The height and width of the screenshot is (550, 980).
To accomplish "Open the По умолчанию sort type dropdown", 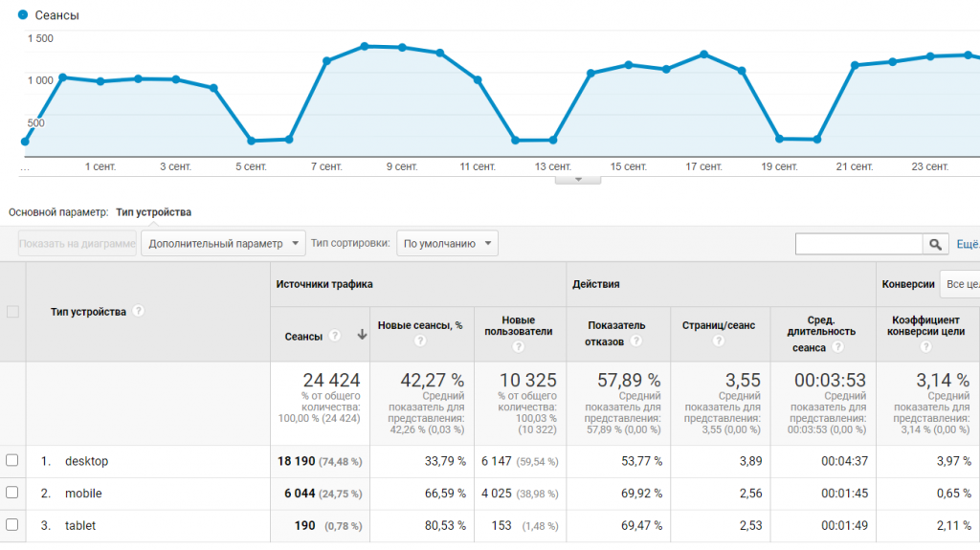I will coord(447,243).
